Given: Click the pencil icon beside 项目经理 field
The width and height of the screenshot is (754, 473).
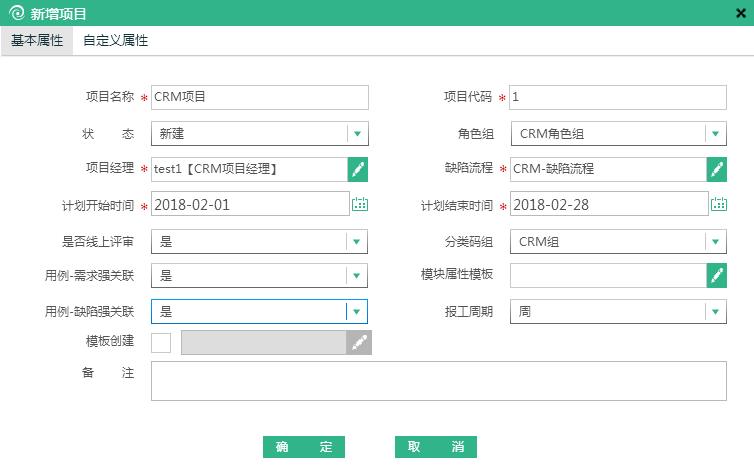Looking at the screenshot, I should pos(357,169).
